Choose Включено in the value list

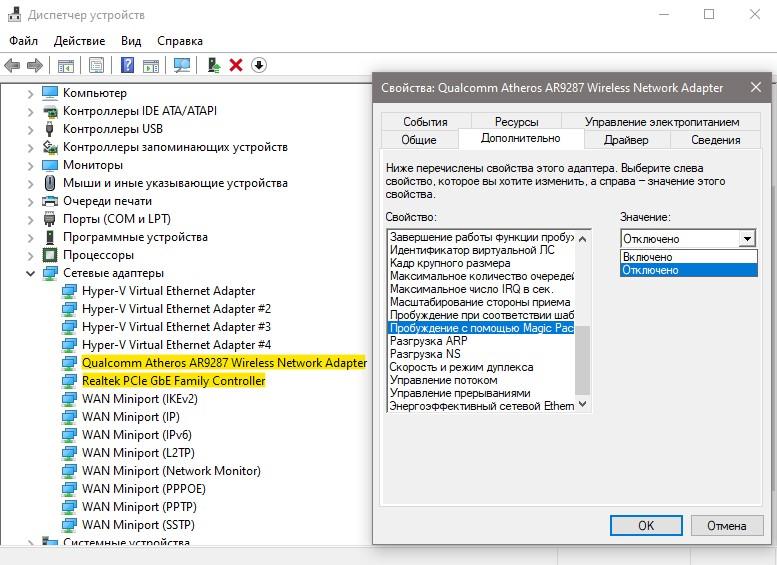click(x=689, y=257)
